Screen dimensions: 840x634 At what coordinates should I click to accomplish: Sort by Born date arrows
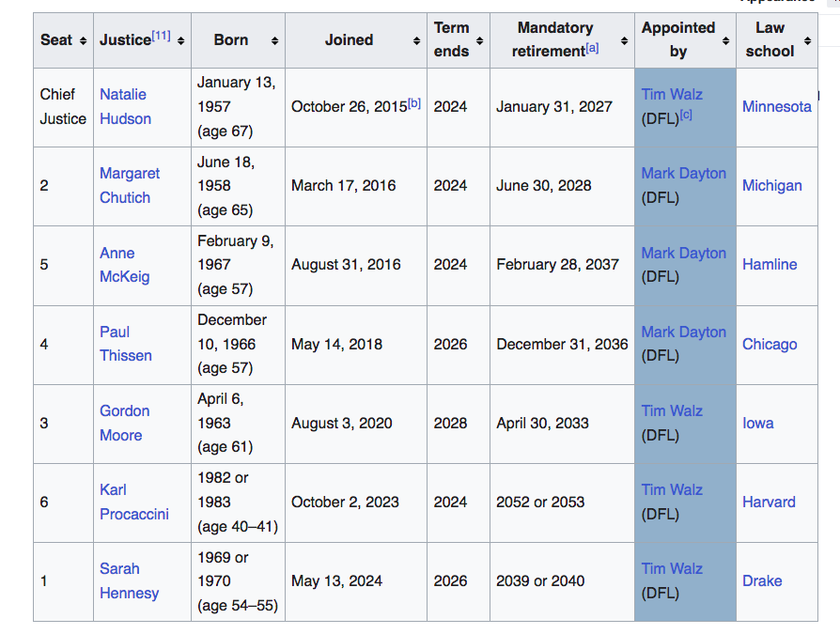click(274, 40)
